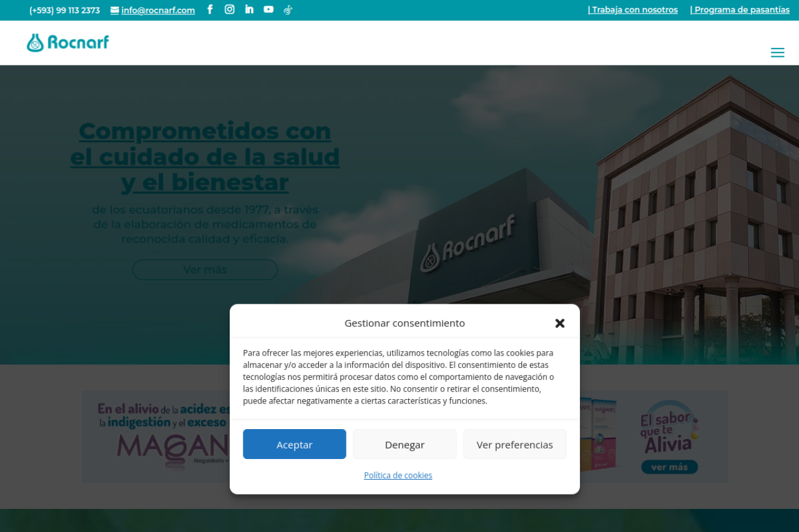Open the Programa de pasantías link
799x532 pixels.
tap(739, 10)
